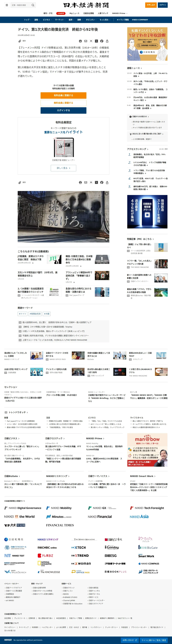
Task: Click the テレ東BIZ logo
Action: [x=45, y=555]
